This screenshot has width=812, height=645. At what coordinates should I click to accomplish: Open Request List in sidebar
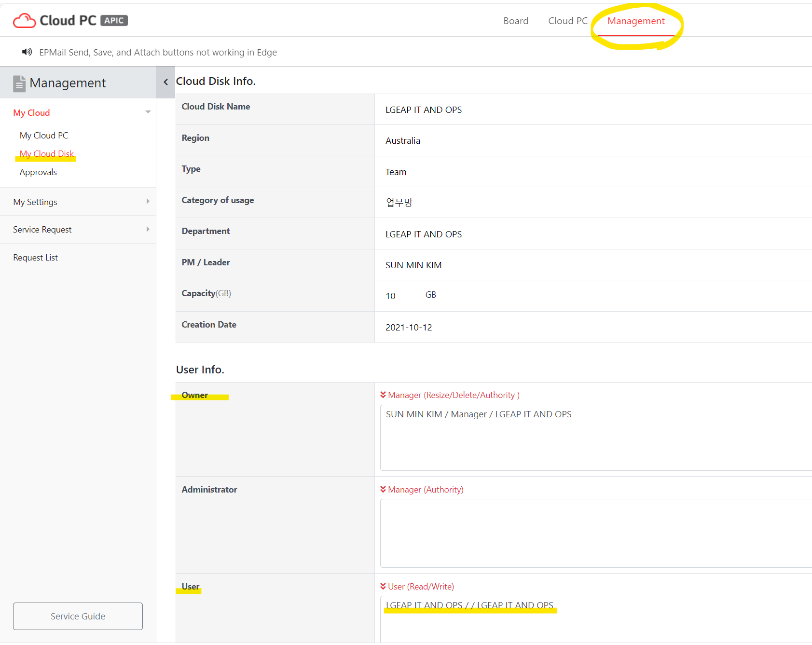[x=36, y=258]
